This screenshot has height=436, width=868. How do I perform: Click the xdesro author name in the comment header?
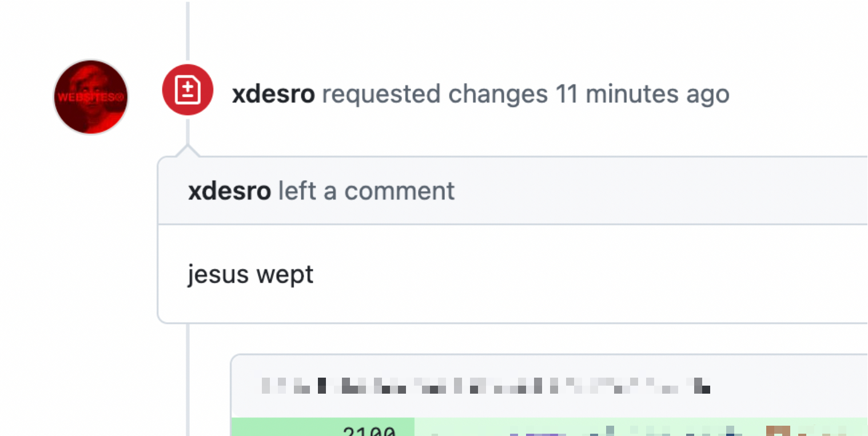tap(229, 191)
